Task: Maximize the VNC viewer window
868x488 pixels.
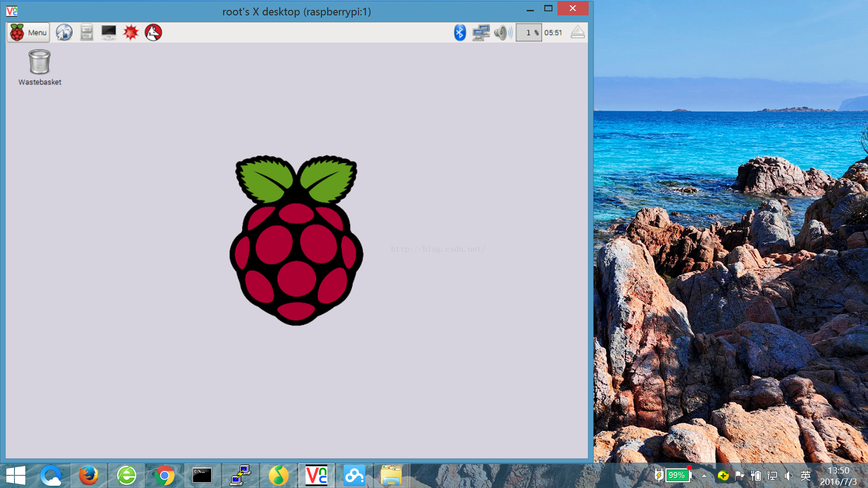Action: [x=548, y=9]
